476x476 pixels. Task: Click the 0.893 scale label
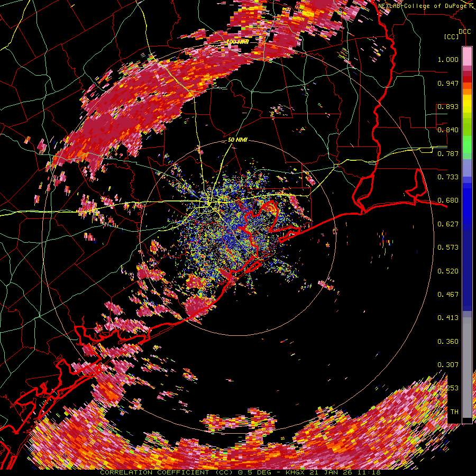point(448,106)
